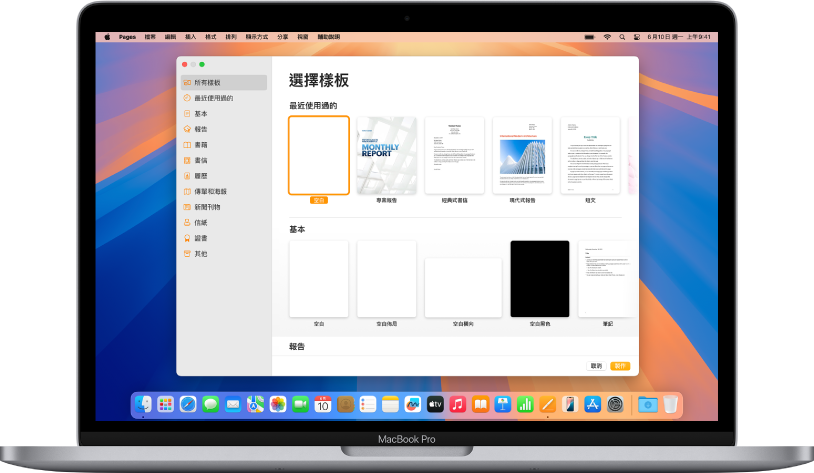
Task: Open the 顯示方式 menu
Action: pyautogui.click(x=257, y=37)
